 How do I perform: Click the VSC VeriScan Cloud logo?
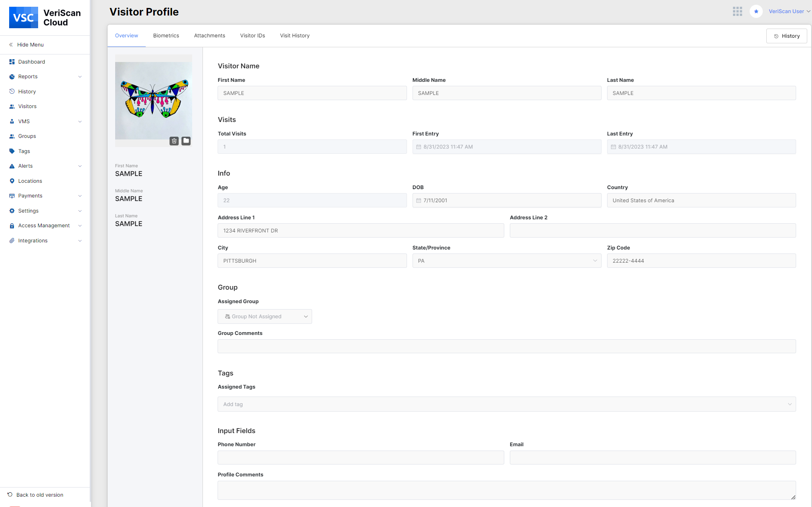45,17
